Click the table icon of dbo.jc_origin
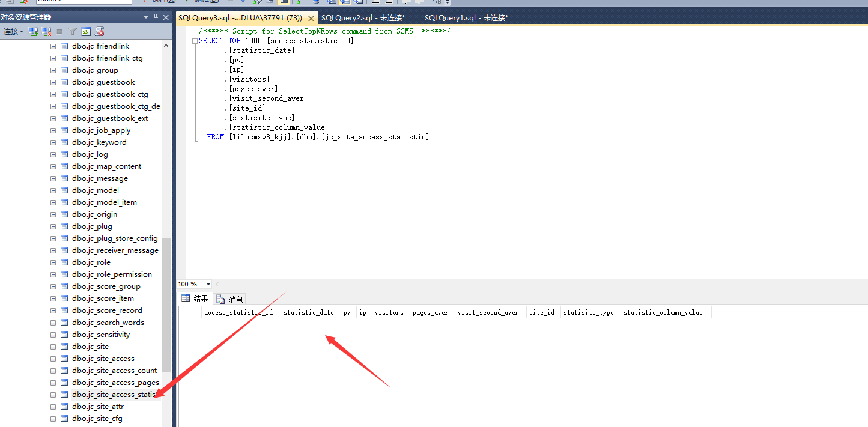The image size is (868, 427). pos(64,214)
